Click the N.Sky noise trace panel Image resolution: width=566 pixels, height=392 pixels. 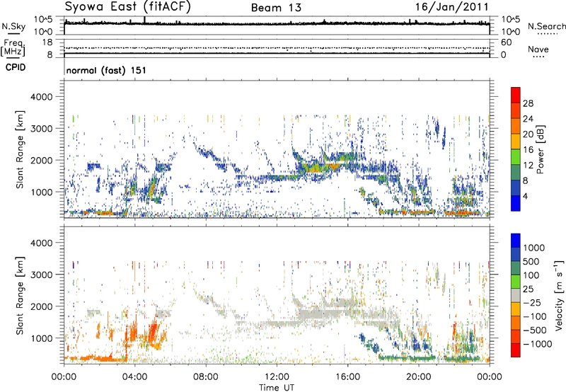click(277, 25)
